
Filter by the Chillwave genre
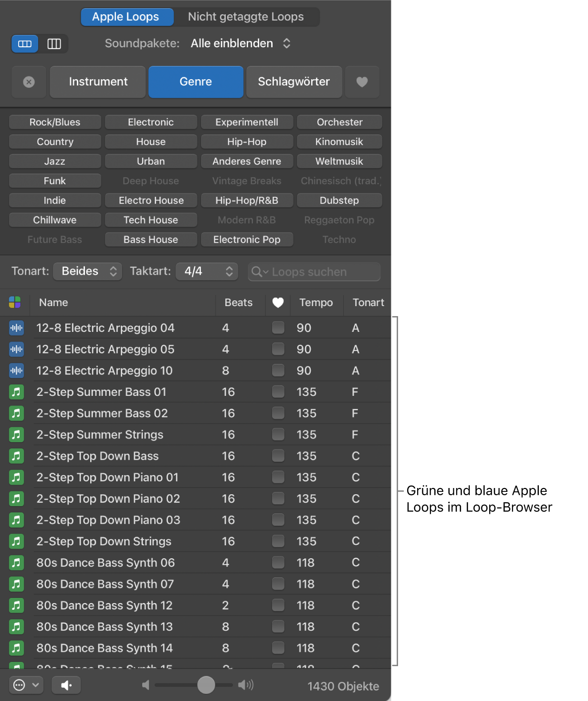pos(55,220)
